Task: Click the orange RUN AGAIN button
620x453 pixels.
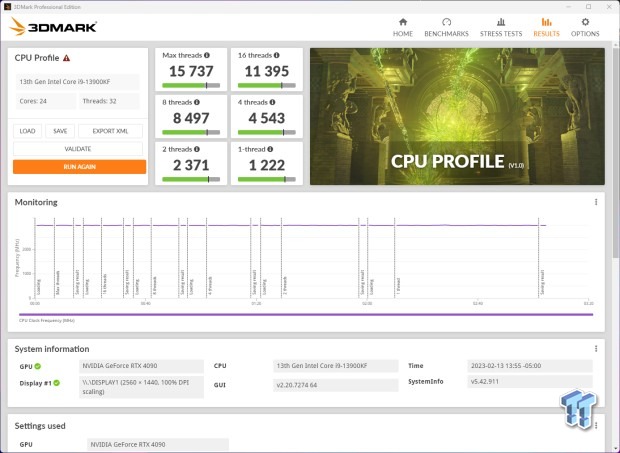Action: pyautogui.click(x=79, y=167)
